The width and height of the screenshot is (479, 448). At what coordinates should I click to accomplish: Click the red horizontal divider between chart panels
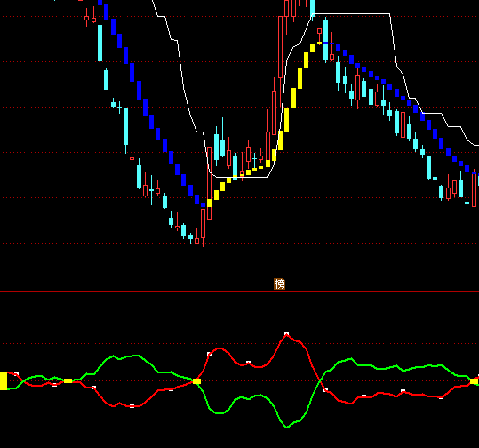click(240, 292)
